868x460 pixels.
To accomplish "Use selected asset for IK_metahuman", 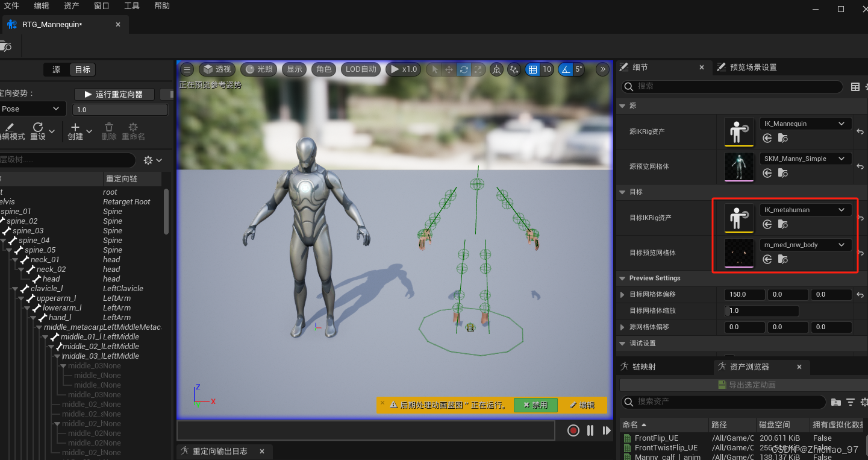I will [x=767, y=224].
